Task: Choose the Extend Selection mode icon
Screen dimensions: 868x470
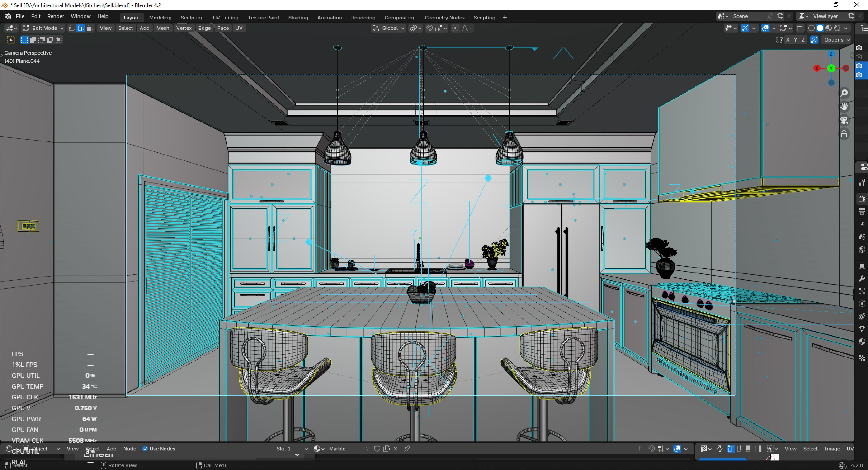Action: point(33,40)
